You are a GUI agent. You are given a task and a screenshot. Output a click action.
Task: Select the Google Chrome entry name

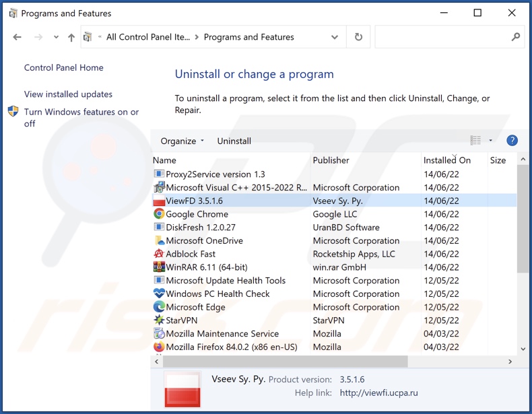[197, 214]
